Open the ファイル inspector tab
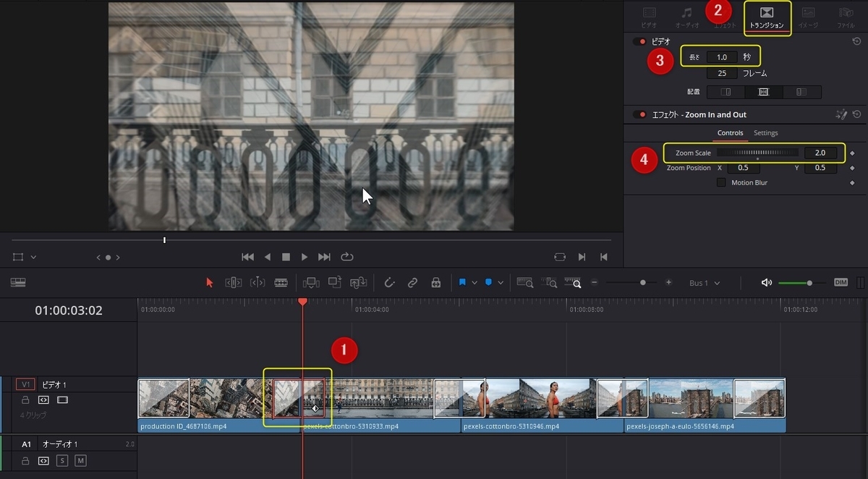Viewport: 868px width, 479px height. 846,18
